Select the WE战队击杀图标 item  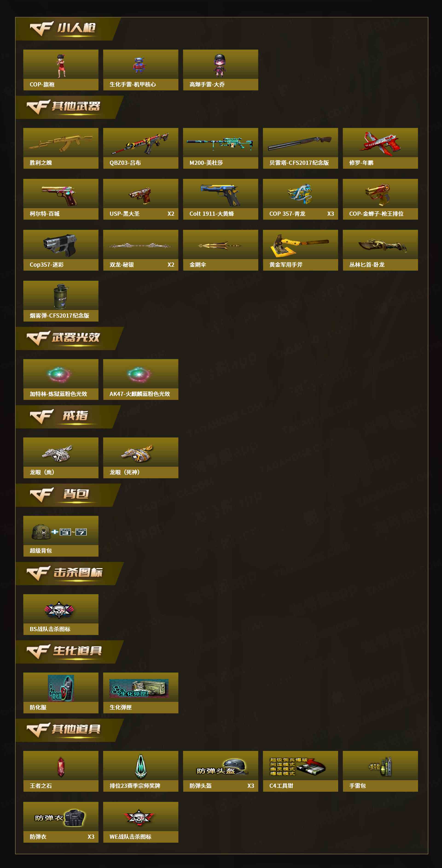click(x=141, y=822)
